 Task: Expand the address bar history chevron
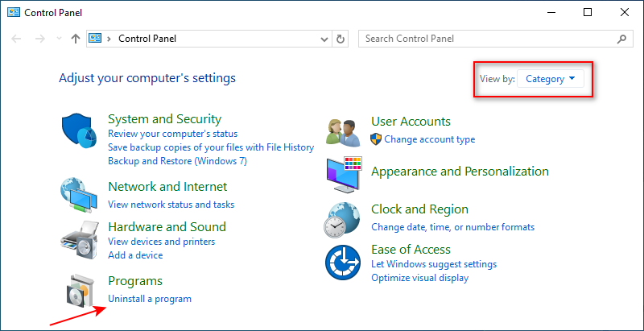324,39
